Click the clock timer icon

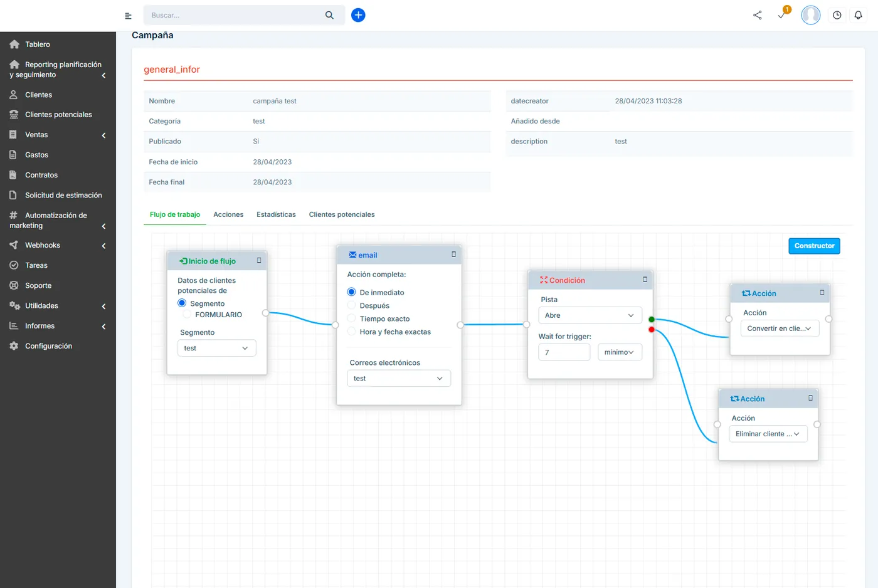pos(837,15)
